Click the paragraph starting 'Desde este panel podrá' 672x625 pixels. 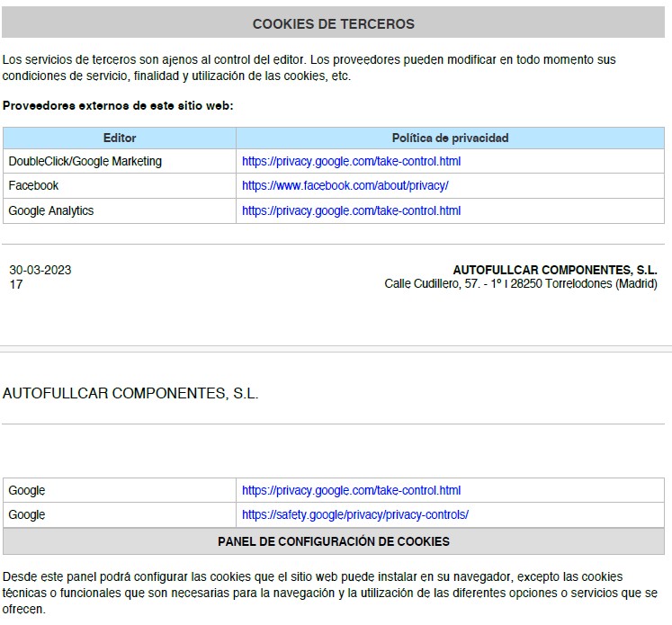(x=330, y=593)
